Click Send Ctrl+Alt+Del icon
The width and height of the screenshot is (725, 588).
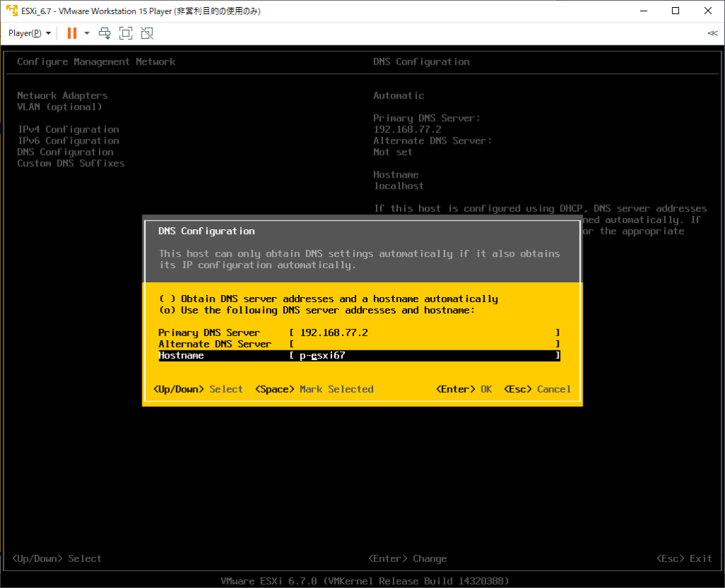[105, 33]
